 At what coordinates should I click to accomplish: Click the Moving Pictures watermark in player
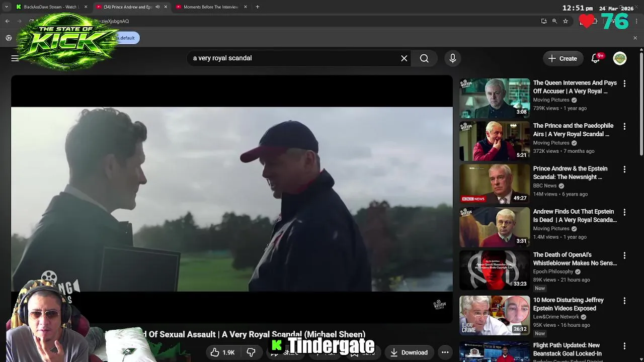440,305
